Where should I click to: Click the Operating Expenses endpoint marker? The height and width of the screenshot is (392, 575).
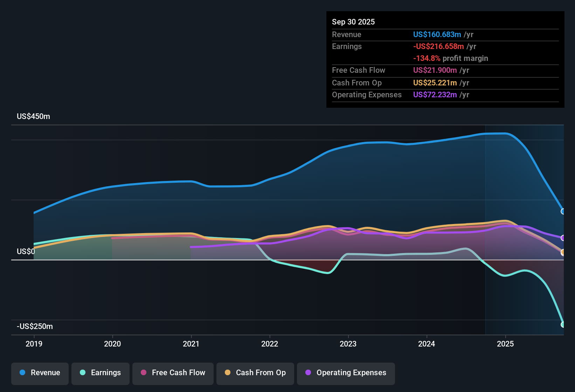pyautogui.click(x=563, y=238)
